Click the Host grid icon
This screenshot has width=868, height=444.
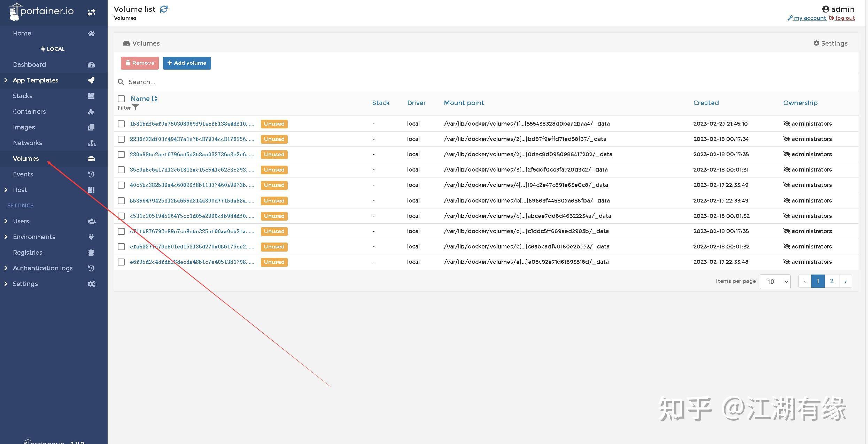pyautogui.click(x=91, y=190)
